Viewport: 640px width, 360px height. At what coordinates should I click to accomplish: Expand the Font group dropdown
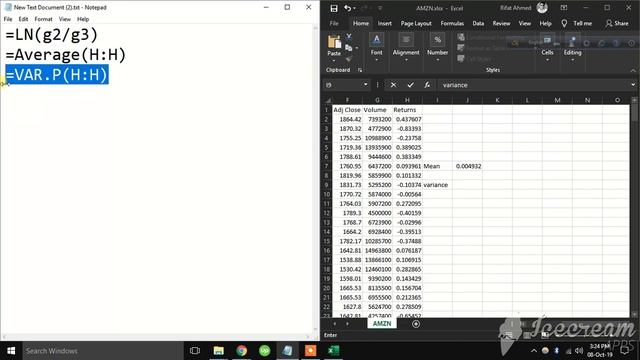[376, 60]
